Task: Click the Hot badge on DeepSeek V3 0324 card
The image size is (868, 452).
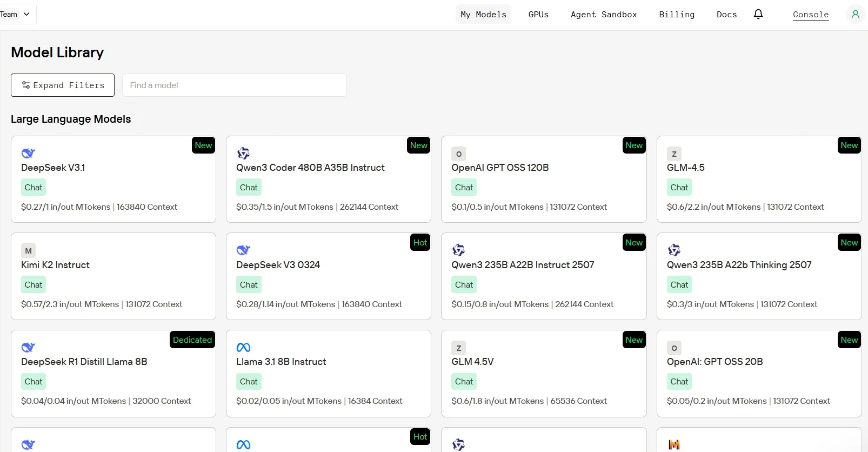Action: click(420, 243)
